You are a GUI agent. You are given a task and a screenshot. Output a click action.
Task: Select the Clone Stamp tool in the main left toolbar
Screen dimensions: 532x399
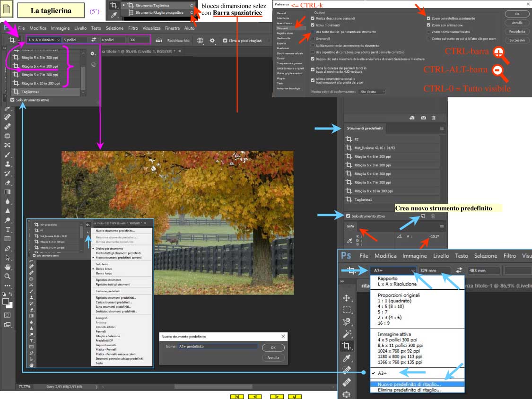click(8, 164)
